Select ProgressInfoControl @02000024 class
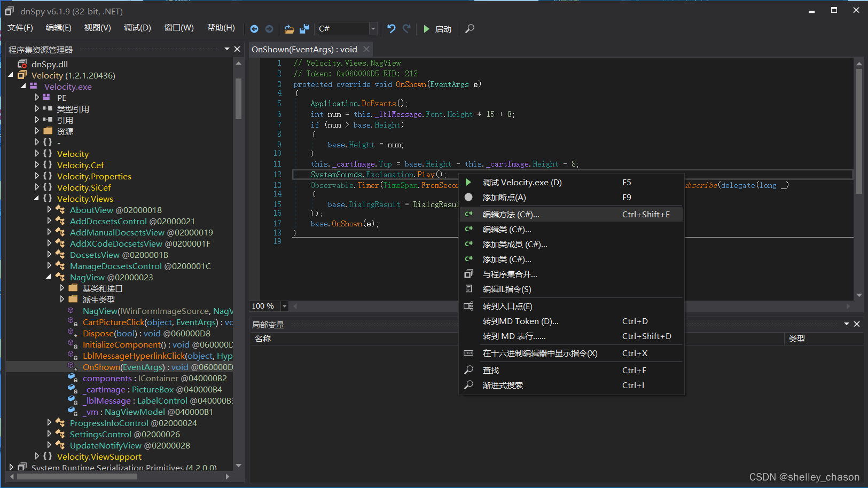 pos(134,423)
